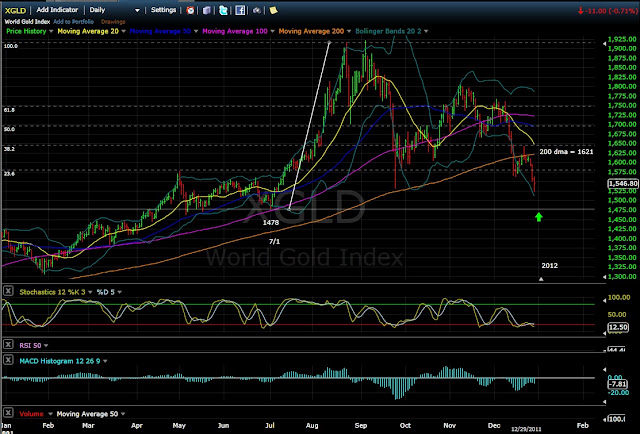The image size is (640, 434).
Task: Click the 61.8 Fibonacci level label
Action: [9, 110]
